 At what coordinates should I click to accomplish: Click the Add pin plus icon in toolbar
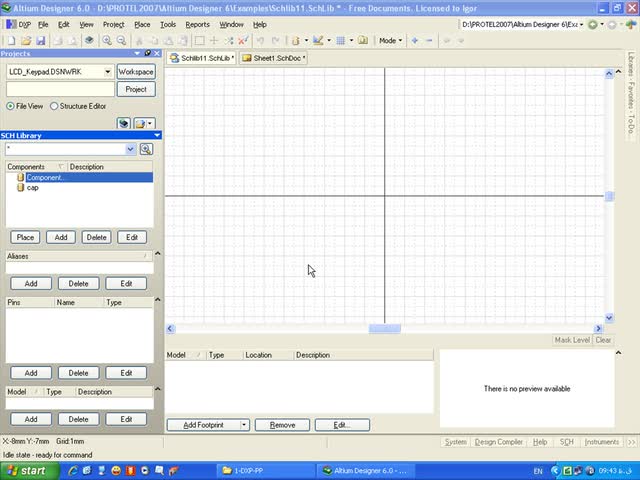point(415,41)
